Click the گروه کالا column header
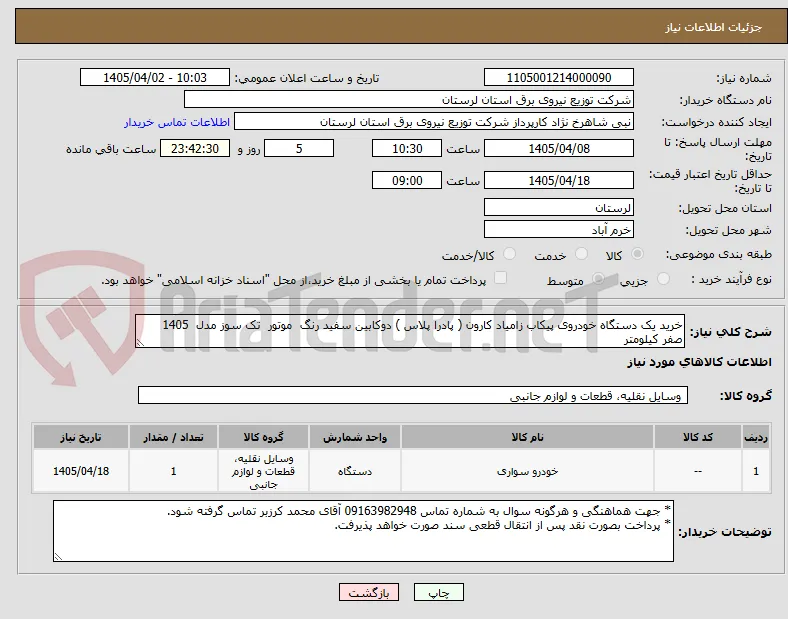This screenshot has width=788, height=619. (263, 437)
